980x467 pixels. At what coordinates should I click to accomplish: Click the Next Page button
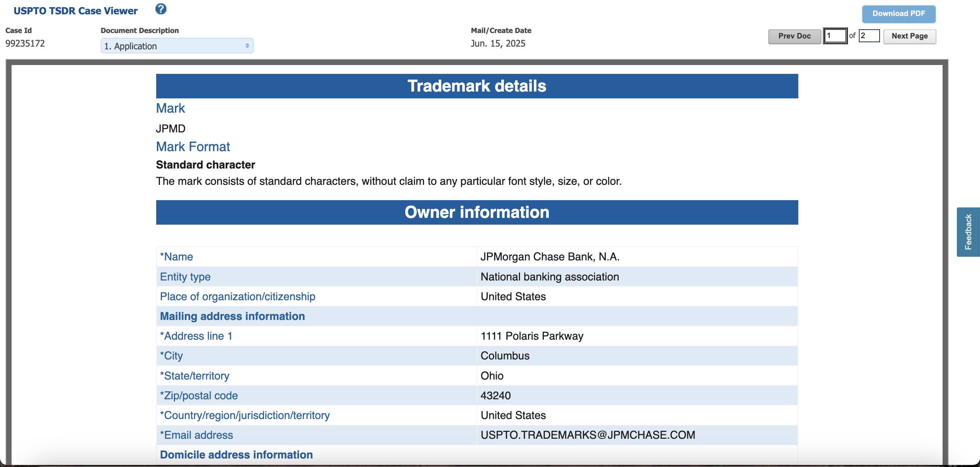910,36
